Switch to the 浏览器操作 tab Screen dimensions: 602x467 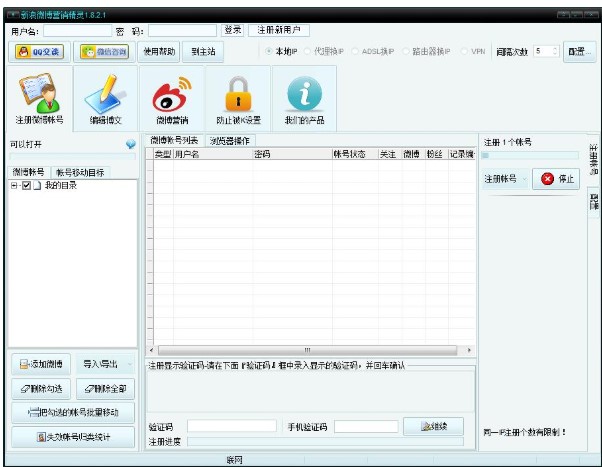229,140
